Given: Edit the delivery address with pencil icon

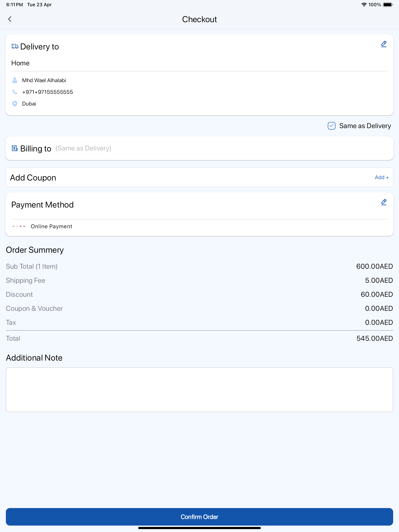Looking at the screenshot, I should (384, 44).
